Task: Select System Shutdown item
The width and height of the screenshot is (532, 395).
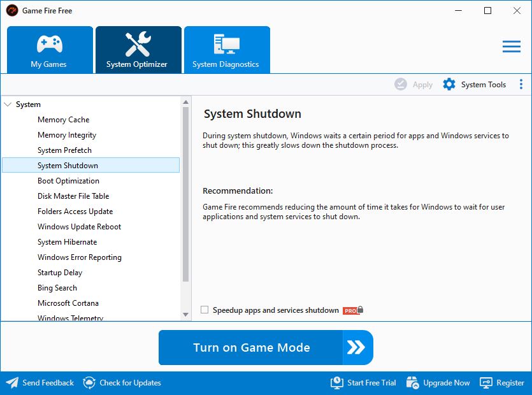Action: point(90,165)
